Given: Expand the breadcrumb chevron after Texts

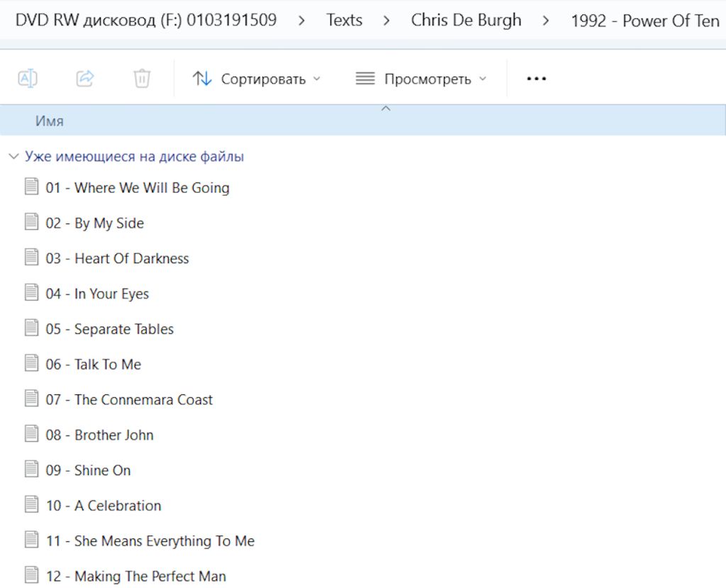Looking at the screenshot, I should [386, 21].
